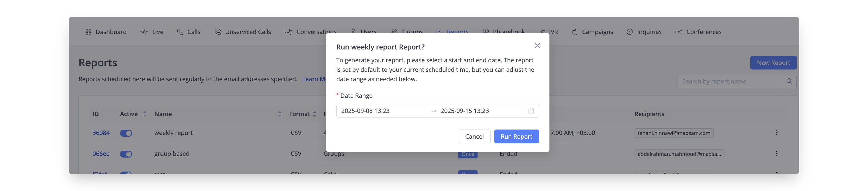Sort by the Active column
This screenshot has height=191, width=868.
pos(145,114)
